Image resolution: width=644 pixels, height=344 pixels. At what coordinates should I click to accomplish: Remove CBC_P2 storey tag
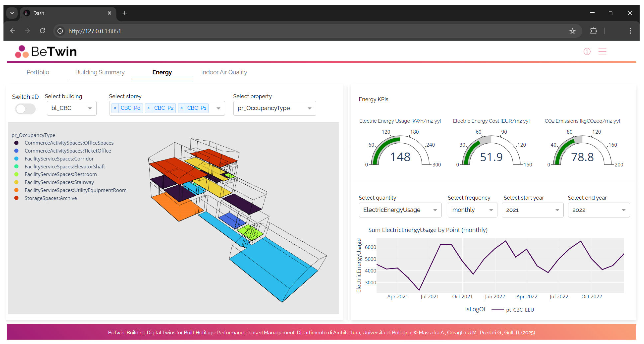149,108
